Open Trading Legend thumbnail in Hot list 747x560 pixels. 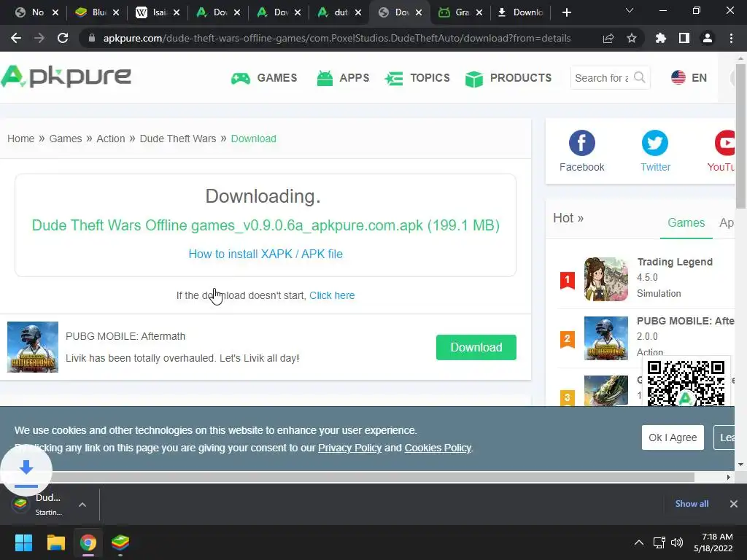point(606,279)
